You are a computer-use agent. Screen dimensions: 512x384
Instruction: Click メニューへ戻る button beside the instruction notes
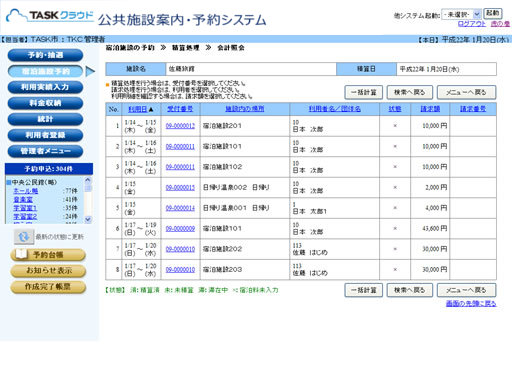tap(466, 92)
